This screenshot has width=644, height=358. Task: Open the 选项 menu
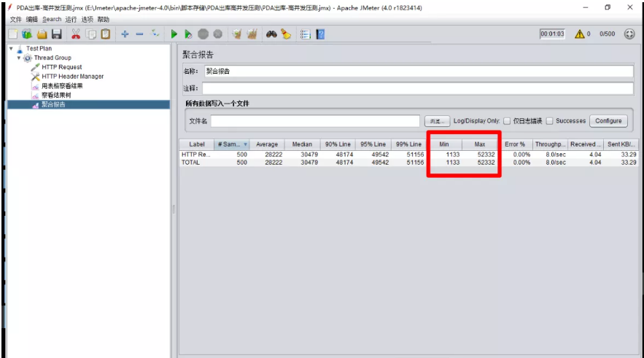click(87, 19)
